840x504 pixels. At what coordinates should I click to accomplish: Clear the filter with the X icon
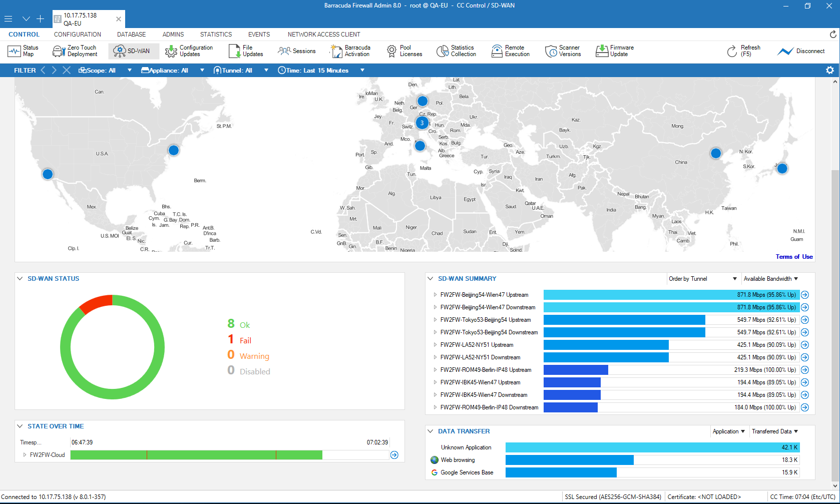click(x=67, y=70)
